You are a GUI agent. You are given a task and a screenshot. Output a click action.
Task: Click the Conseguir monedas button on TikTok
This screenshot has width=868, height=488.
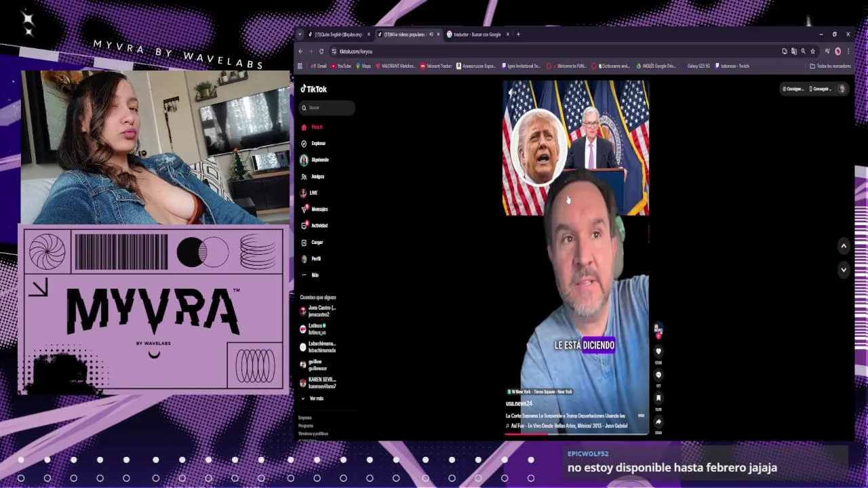pyautogui.click(x=793, y=89)
